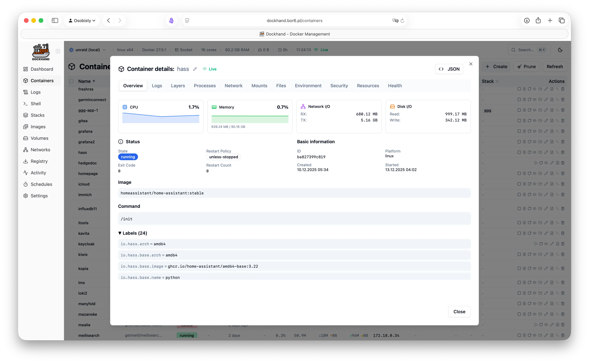This screenshot has width=589, height=364.
Task: Delete the freshrss container via trash icon
Action: click(563, 89)
